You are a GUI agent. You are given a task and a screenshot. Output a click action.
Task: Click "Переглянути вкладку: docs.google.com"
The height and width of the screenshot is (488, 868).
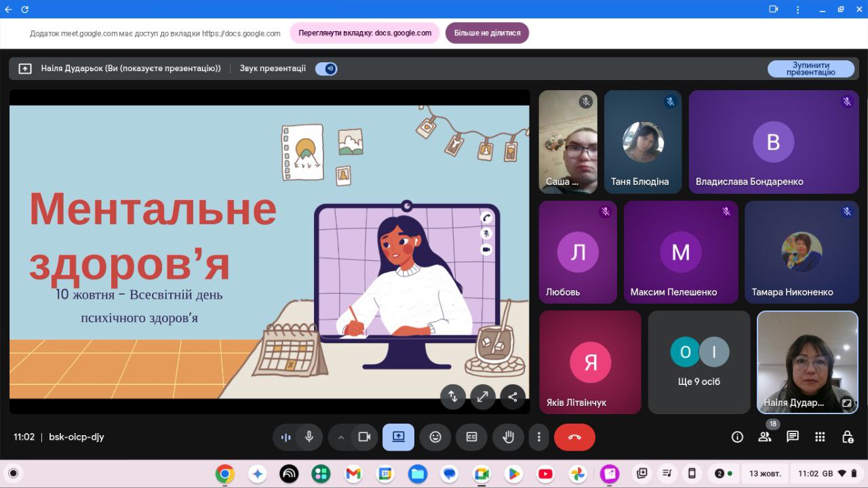365,33
